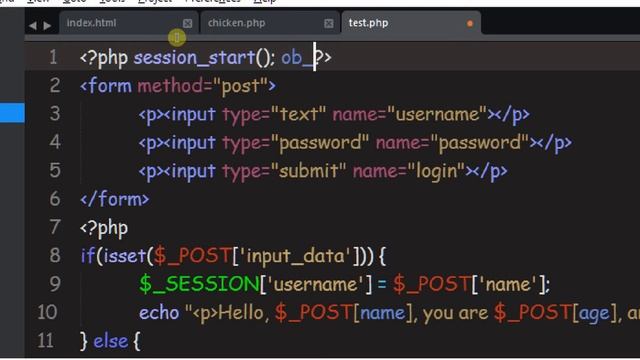The width and height of the screenshot is (640, 360).
Task: Click $_POST[age] on line 10
Action: point(556,313)
